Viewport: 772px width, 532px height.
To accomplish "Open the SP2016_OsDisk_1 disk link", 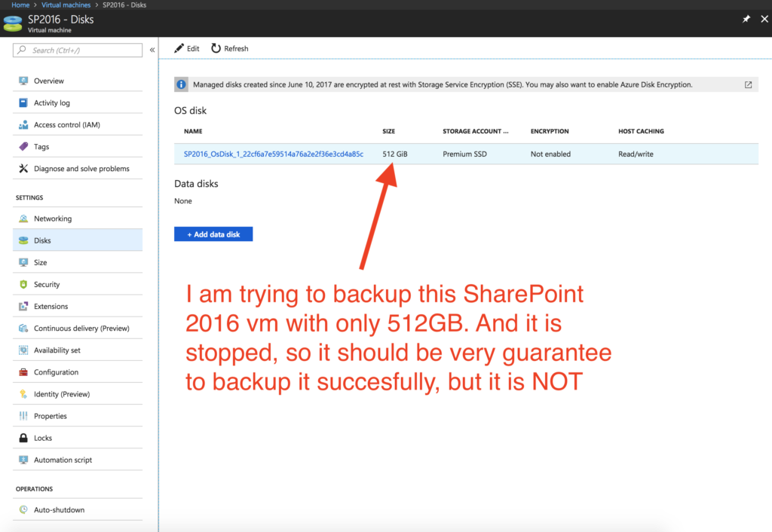I will pyautogui.click(x=273, y=154).
